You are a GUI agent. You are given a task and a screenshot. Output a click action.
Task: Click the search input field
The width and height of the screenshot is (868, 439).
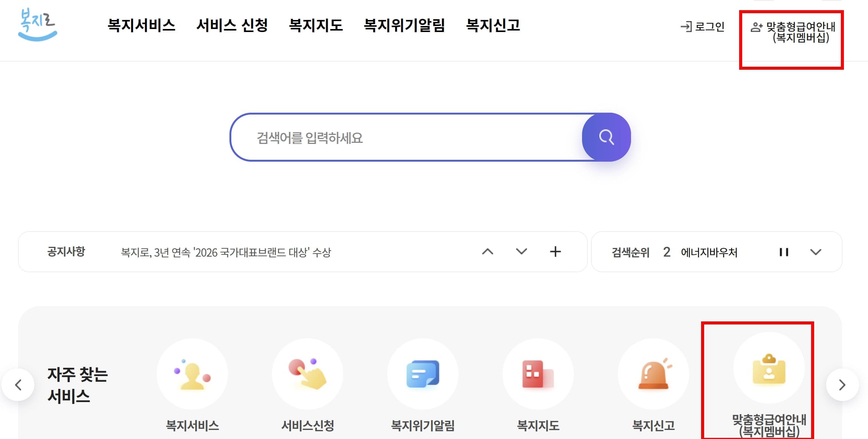(407, 138)
